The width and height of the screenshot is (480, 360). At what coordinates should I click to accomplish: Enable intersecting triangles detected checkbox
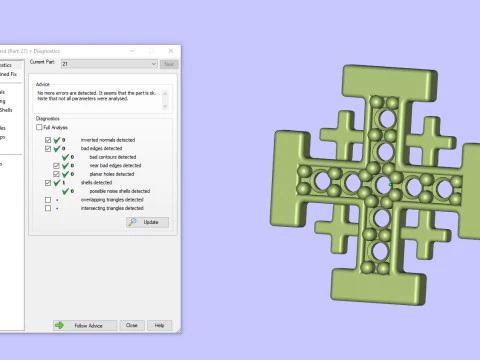[48, 208]
